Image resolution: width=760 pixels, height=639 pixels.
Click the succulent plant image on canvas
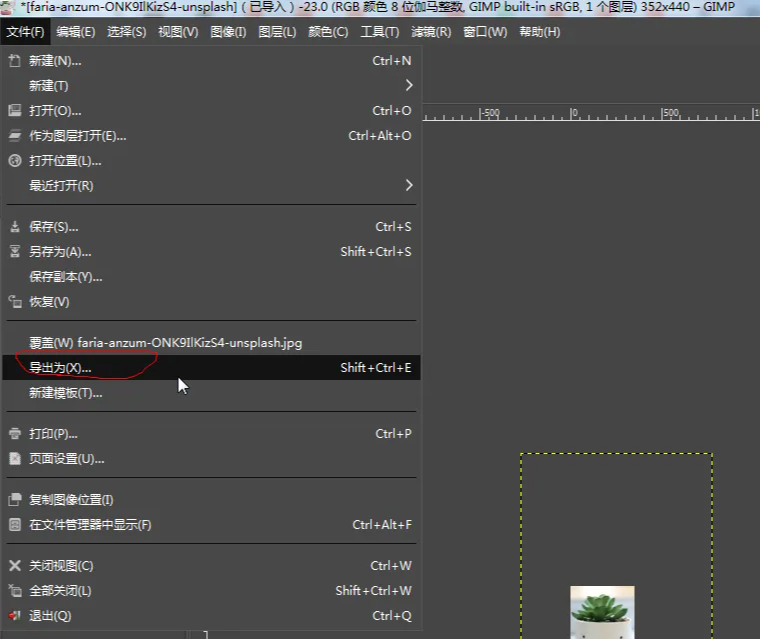(602, 612)
